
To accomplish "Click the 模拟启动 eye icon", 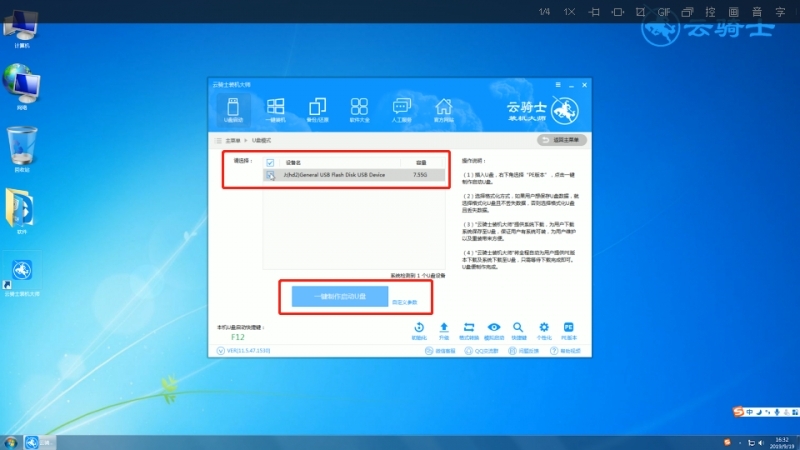I will click(x=494, y=331).
